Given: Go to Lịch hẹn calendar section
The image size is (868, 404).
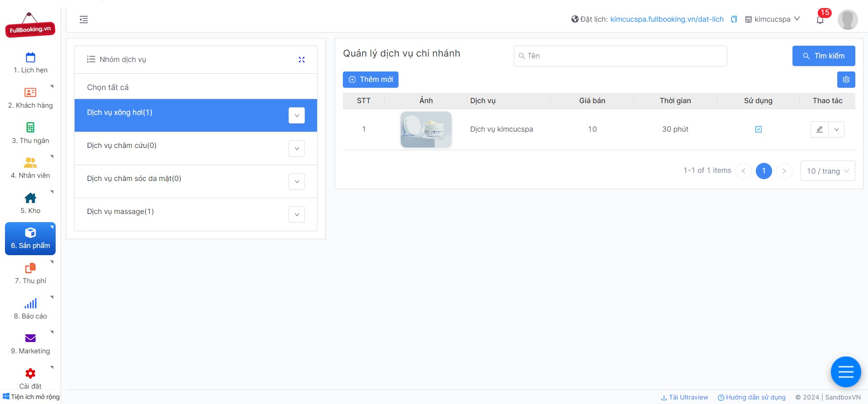Looking at the screenshot, I should click(30, 63).
